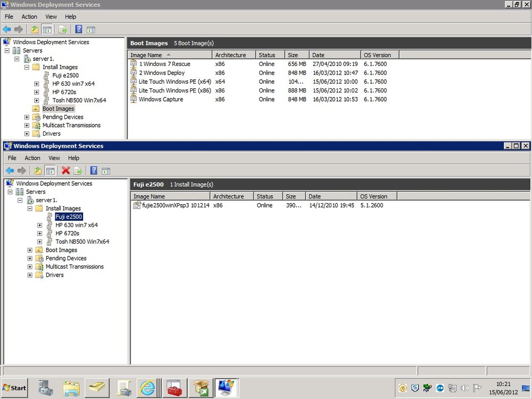The width and height of the screenshot is (532, 399).
Task: Expand Tosh NB500 Win7x64 in upper tree
Action: [x=37, y=101]
